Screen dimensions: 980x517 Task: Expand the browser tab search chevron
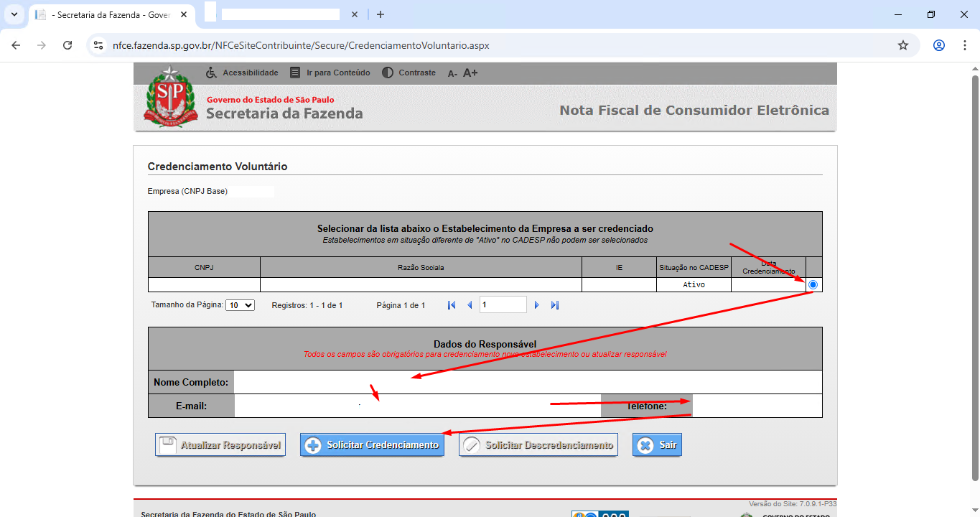point(14,14)
